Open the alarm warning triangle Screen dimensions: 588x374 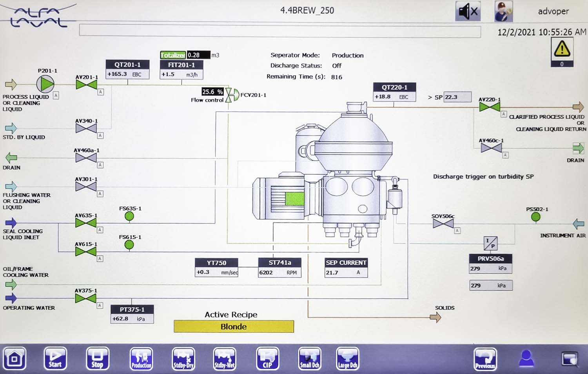[562, 49]
